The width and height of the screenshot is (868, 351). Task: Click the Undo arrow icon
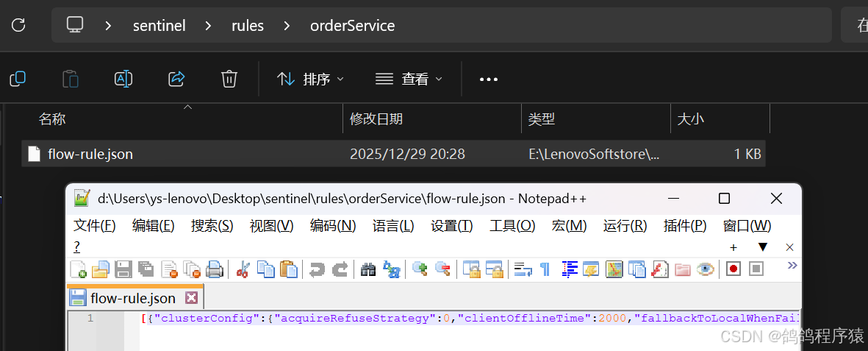(x=318, y=269)
